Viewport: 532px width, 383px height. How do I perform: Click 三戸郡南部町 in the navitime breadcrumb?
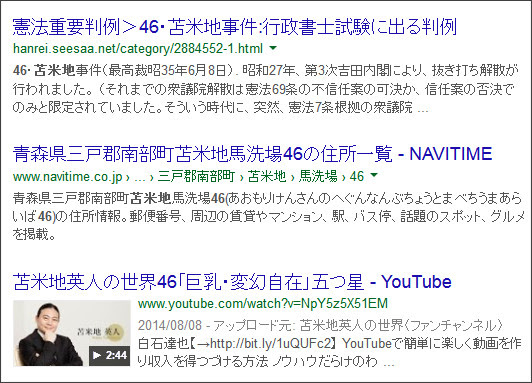(196, 177)
